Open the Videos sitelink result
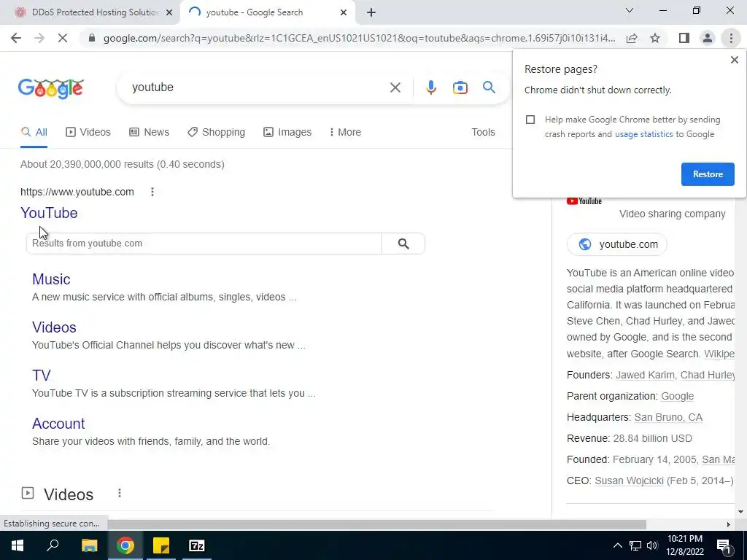The image size is (747, 560). tap(54, 327)
